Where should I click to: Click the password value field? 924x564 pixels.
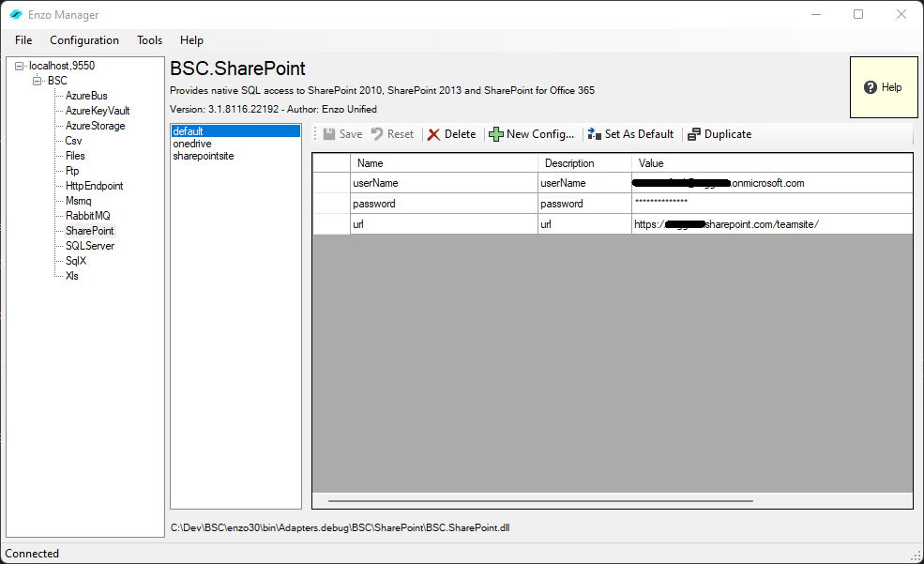772,204
